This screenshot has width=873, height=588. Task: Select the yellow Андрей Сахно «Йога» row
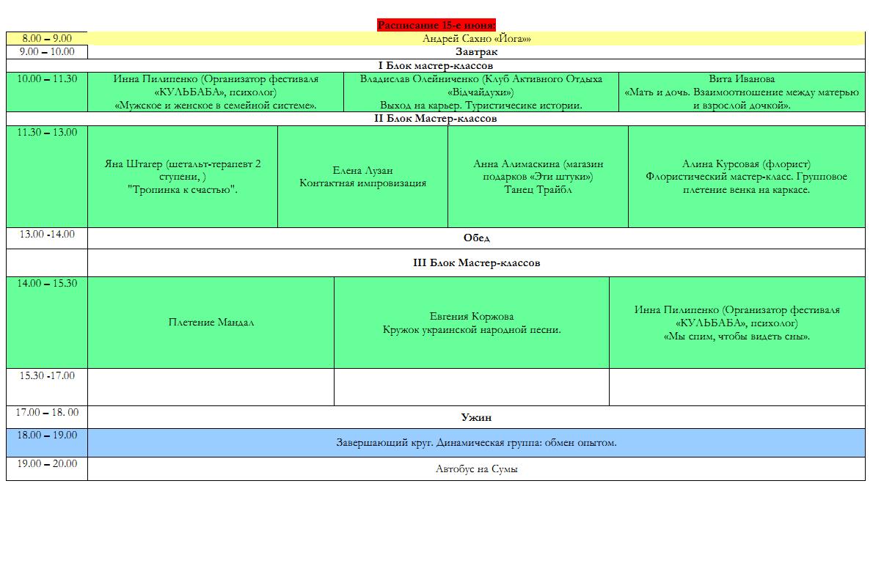point(476,39)
